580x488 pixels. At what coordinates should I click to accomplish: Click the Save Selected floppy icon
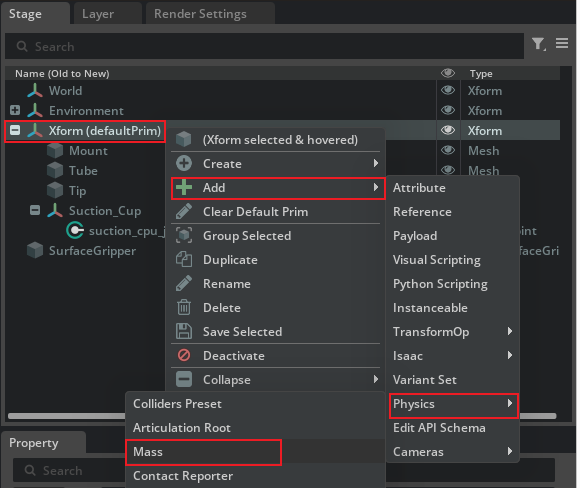(184, 331)
